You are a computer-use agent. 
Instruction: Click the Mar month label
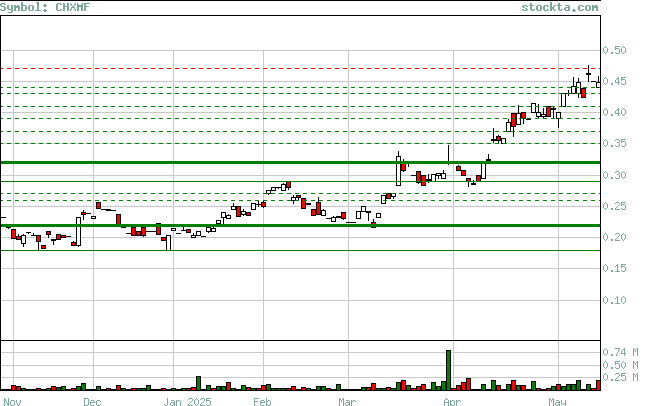(347, 402)
